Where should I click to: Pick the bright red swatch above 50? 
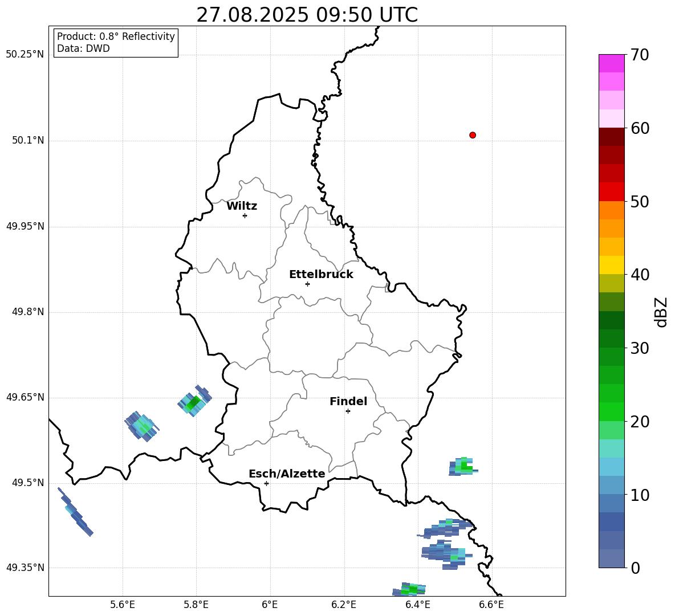(x=611, y=192)
